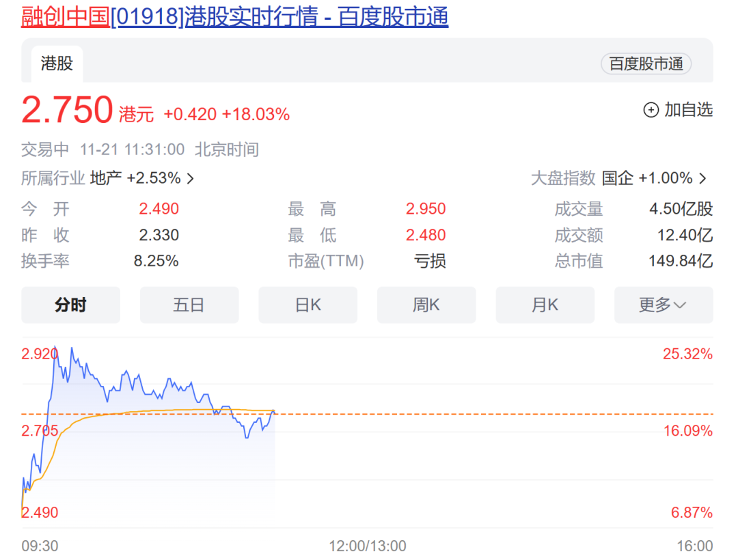Click the 成交量 value 4.50亿股

pos(681,209)
